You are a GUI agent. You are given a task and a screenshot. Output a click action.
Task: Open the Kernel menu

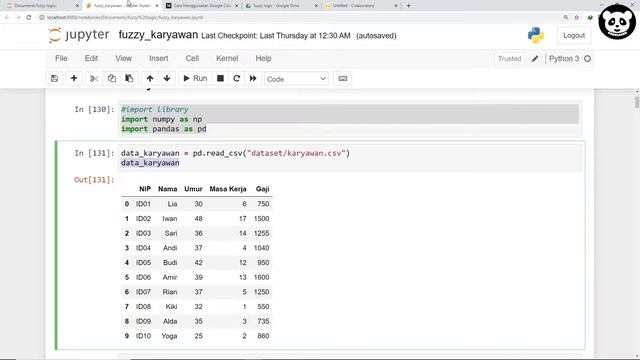pyautogui.click(x=227, y=58)
